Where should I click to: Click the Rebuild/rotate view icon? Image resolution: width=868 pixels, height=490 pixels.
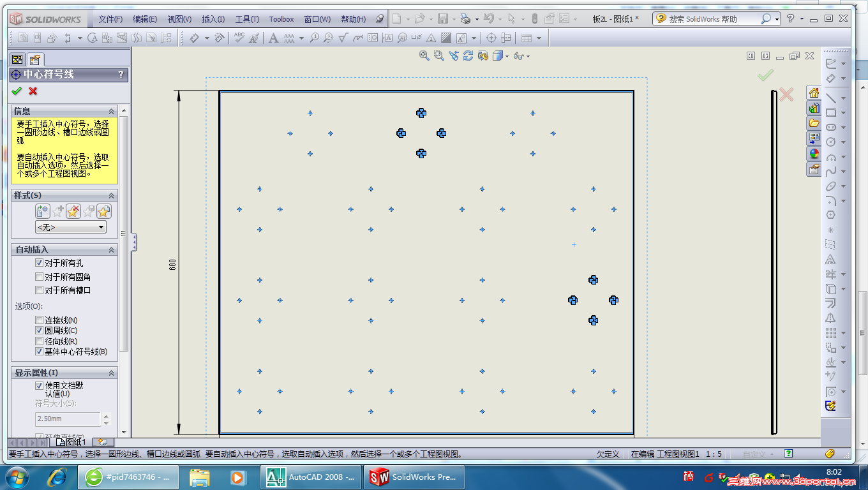(468, 56)
